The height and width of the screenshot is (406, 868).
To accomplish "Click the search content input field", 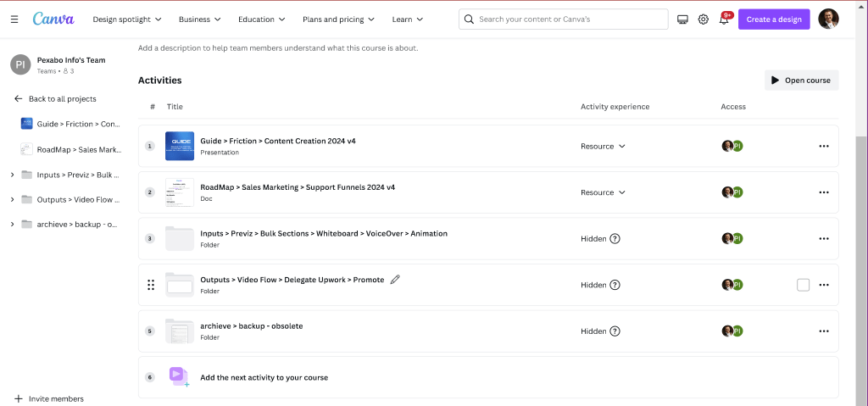I will (x=564, y=19).
